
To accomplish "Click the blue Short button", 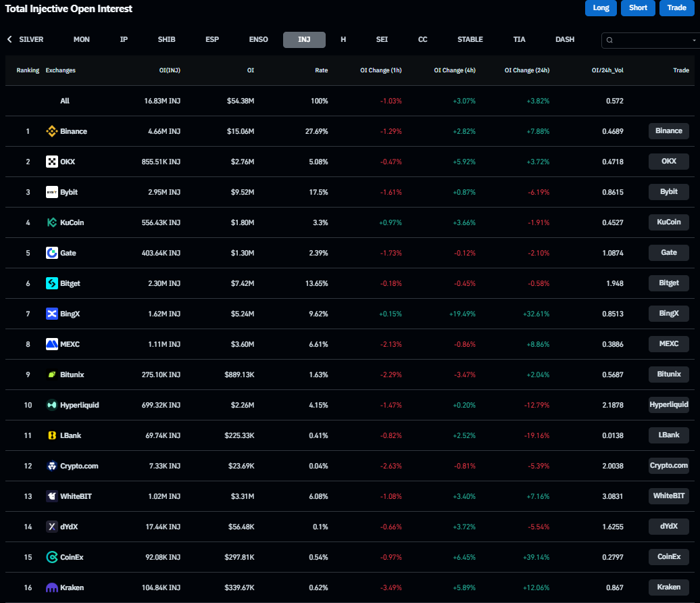I will pyautogui.click(x=638, y=7).
